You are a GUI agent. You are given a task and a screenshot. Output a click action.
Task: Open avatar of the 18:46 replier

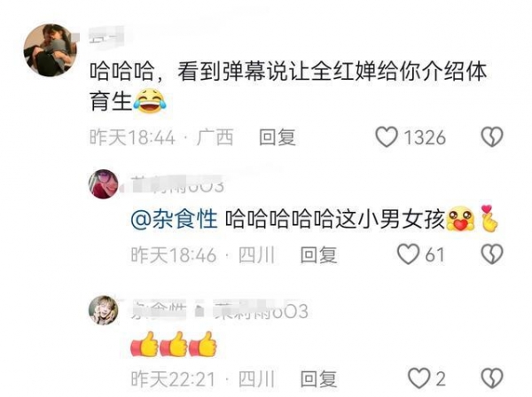pos(104,184)
